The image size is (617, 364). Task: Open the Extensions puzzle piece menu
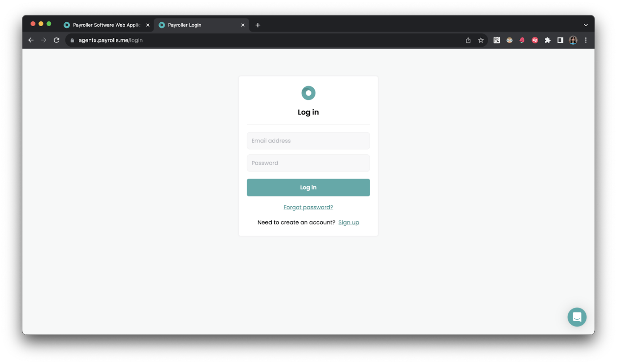548,40
